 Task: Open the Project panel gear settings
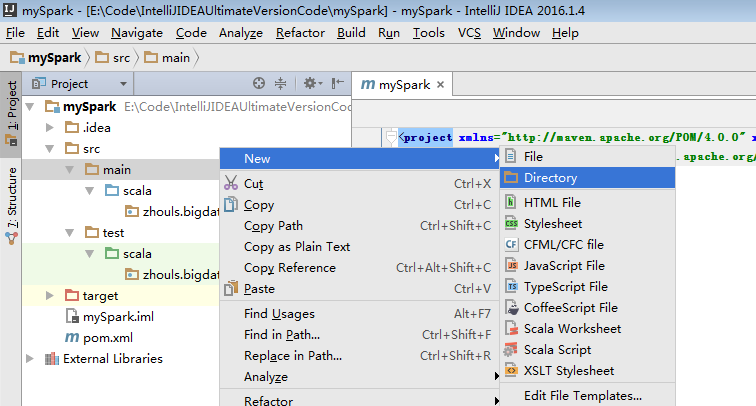click(312, 83)
